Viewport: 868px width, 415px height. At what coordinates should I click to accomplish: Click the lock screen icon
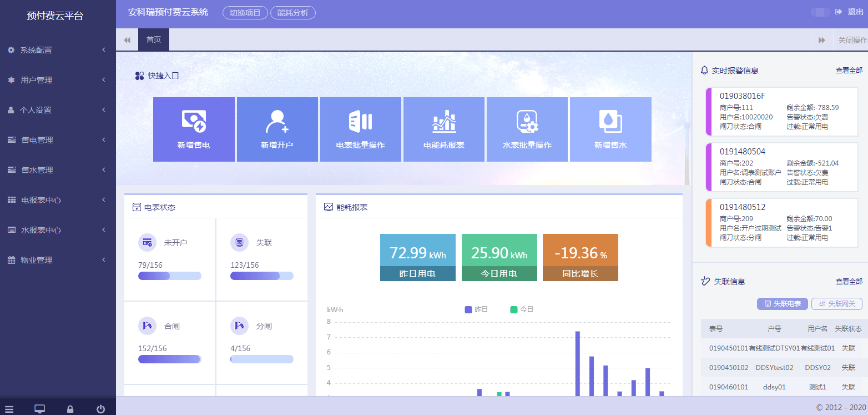(70, 409)
